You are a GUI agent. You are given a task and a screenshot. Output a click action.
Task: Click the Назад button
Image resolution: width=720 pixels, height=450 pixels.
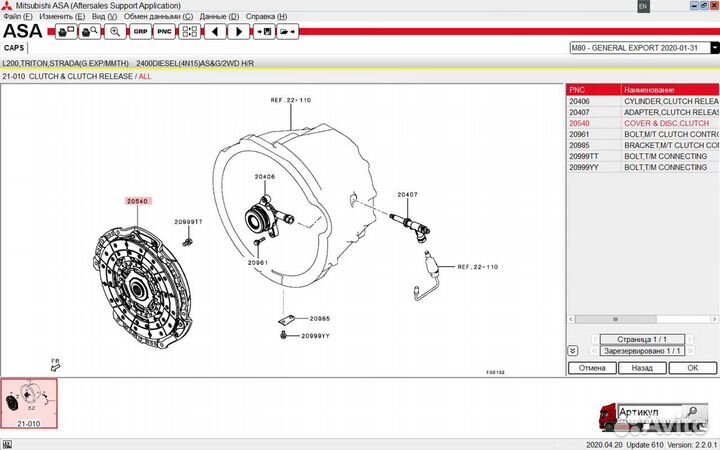[x=643, y=367]
